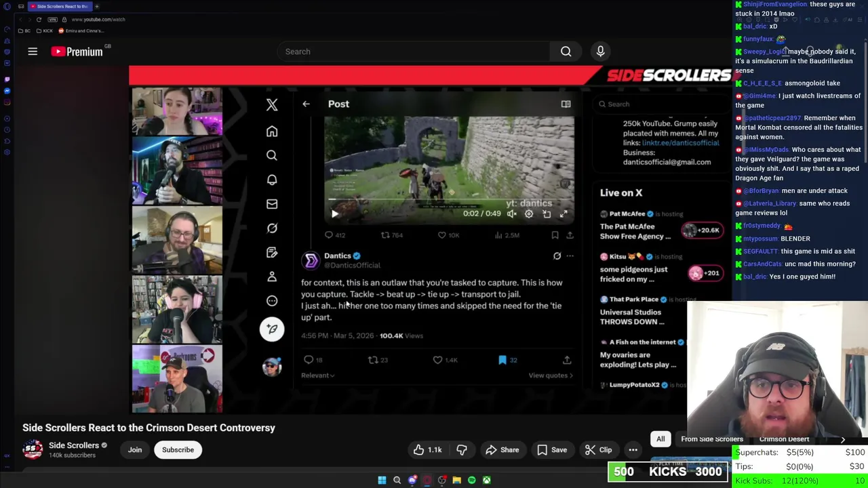Create a Clip of the video
Screen dimensions: 868x488
[599, 450]
